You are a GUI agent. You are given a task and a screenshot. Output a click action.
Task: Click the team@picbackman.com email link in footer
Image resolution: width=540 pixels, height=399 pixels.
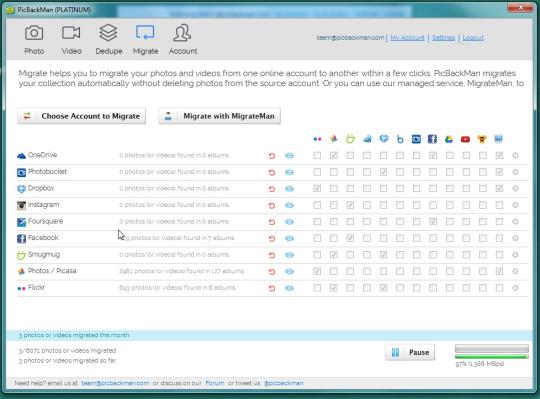[x=115, y=383]
